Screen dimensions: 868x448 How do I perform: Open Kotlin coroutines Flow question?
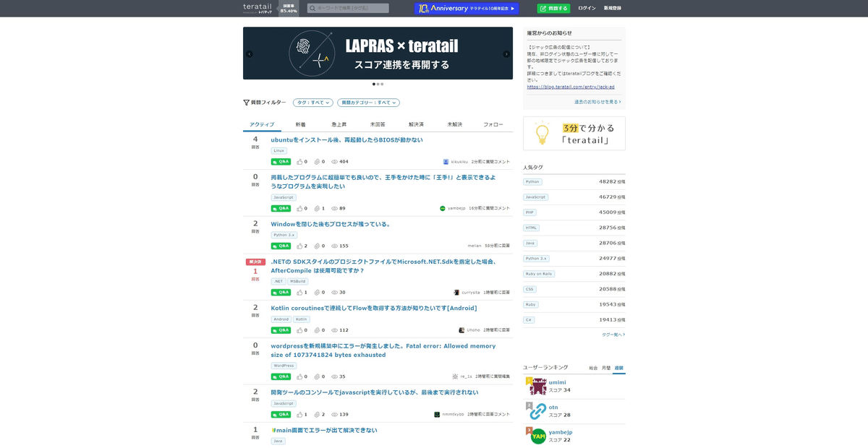click(374, 308)
